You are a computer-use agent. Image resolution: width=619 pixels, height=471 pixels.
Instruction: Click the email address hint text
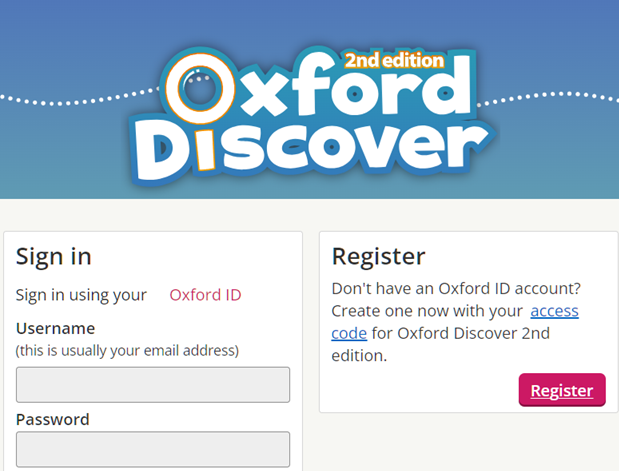tap(127, 351)
